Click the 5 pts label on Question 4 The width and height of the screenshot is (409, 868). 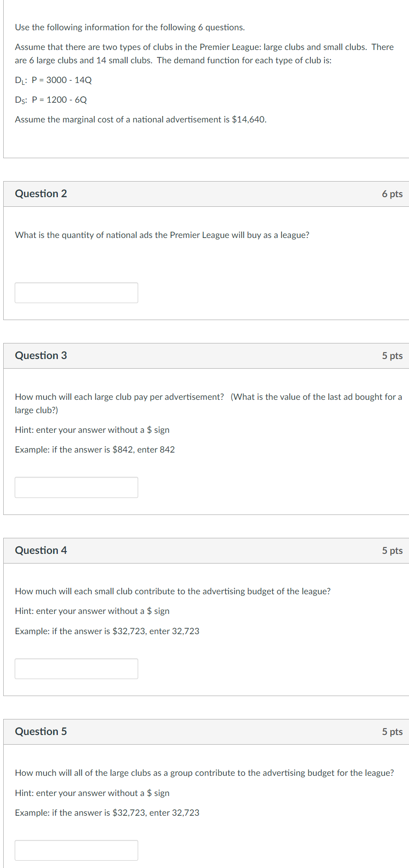click(x=392, y=550)
